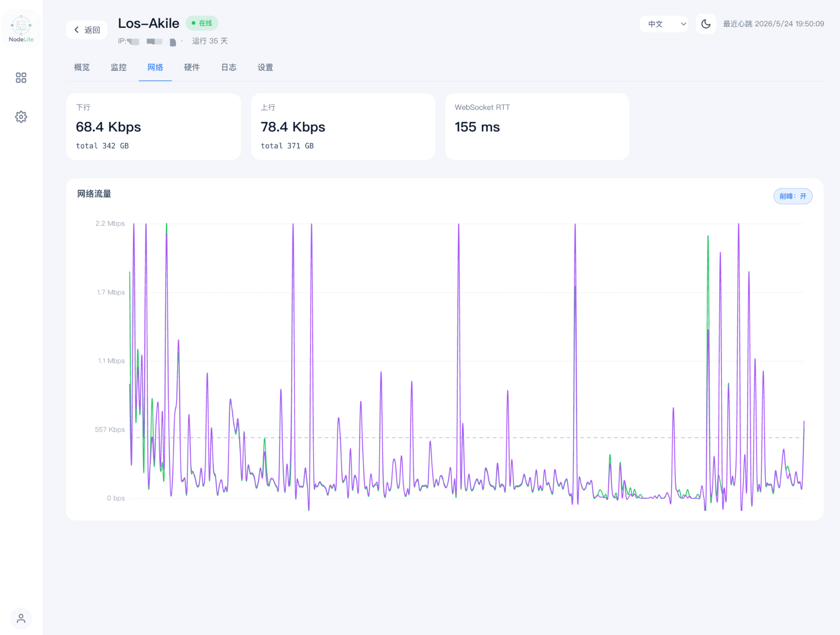The height and width of the screenshot is (635, 840).
Task: Click the 1.7 Mbps axis label
Action: [x=111, y=293]
